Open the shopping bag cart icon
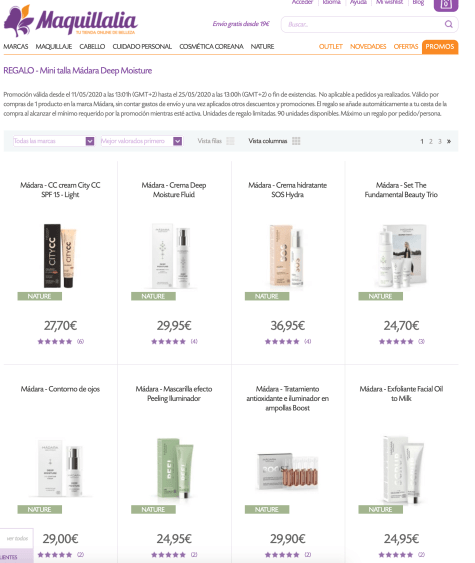Image resolution: width=475 pixels, height=563 pixels. [446, 5]
